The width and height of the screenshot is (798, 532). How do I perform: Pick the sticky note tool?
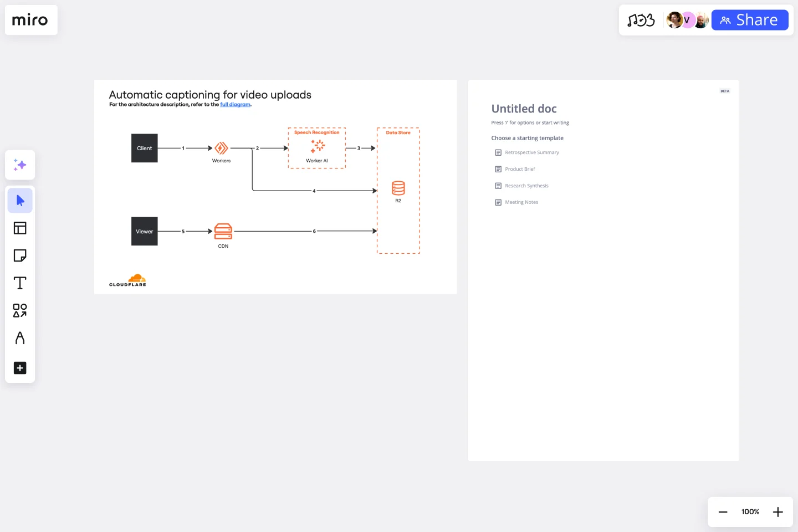(20, 255)
